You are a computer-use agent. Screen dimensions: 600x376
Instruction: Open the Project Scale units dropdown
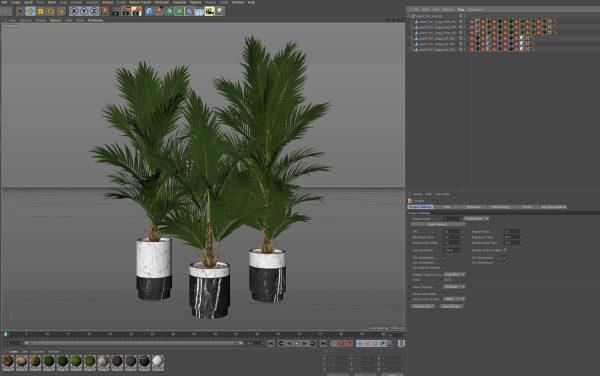(476, 219)
